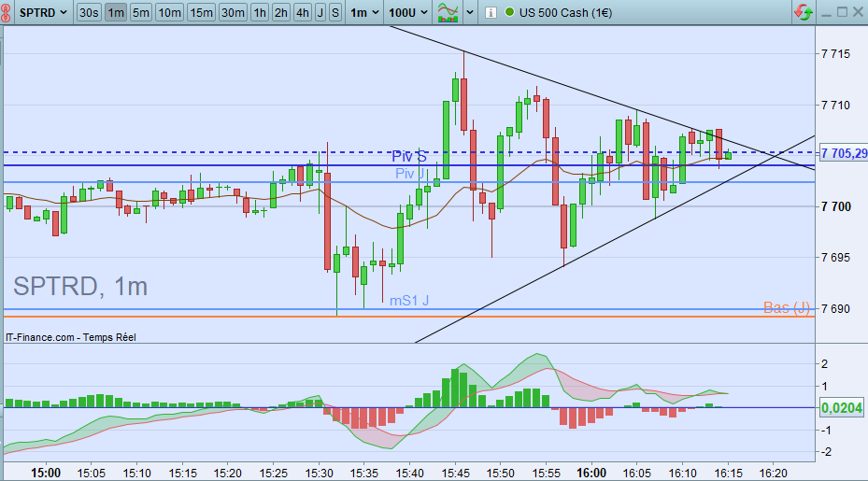Select the daily J timeframe
Screen dimensions: 868x481
320,12
